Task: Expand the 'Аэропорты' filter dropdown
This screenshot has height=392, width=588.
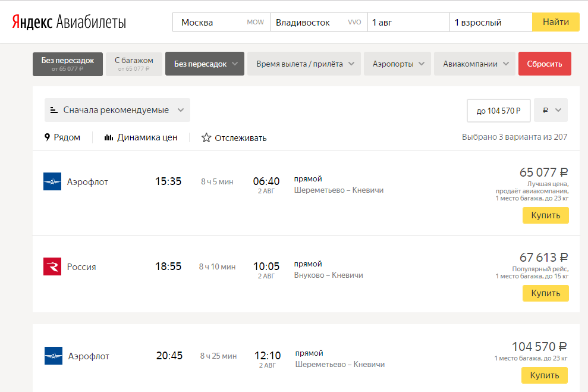Action: 398,64
